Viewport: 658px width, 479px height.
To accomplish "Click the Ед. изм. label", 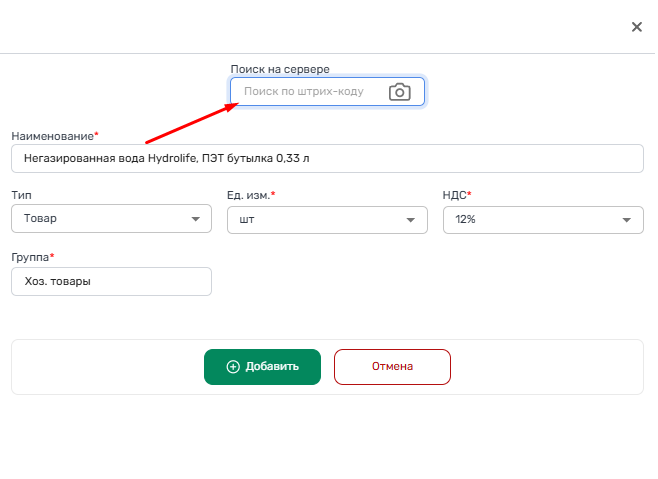I will point(248,196).
